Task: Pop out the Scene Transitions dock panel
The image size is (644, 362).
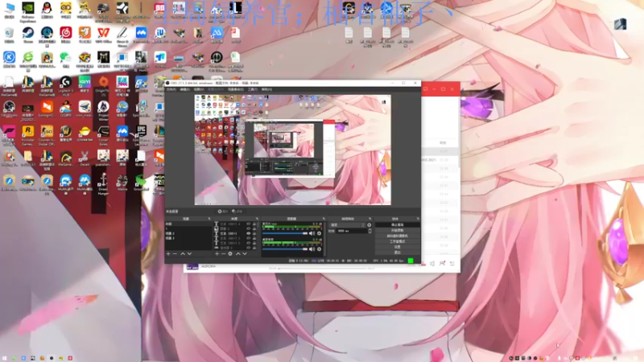Action: point(370,219)
